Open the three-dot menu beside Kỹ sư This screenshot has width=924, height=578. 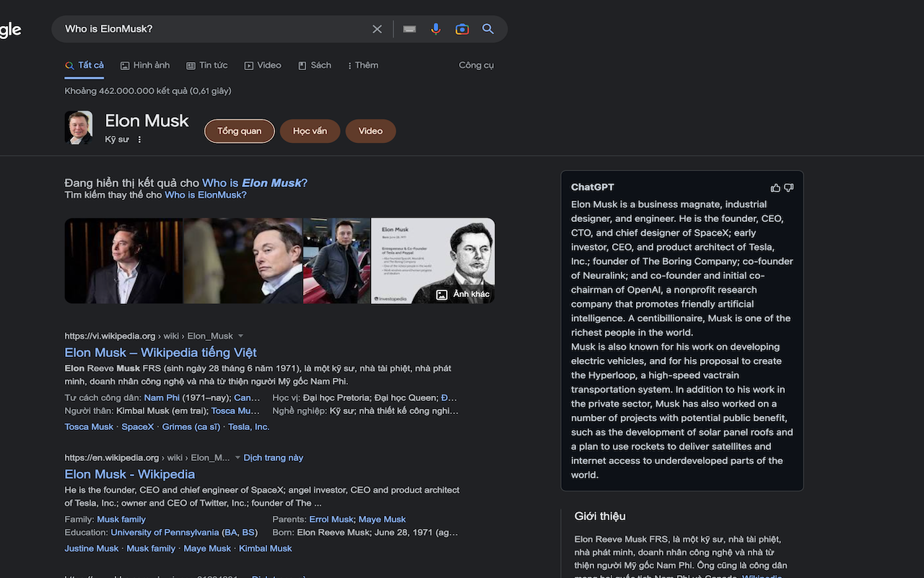pyautogui.click(x=140, y=139)
